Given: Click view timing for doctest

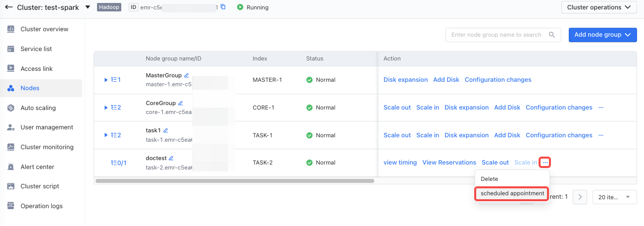Looking at the screenshot, I should tap(400, 163).
